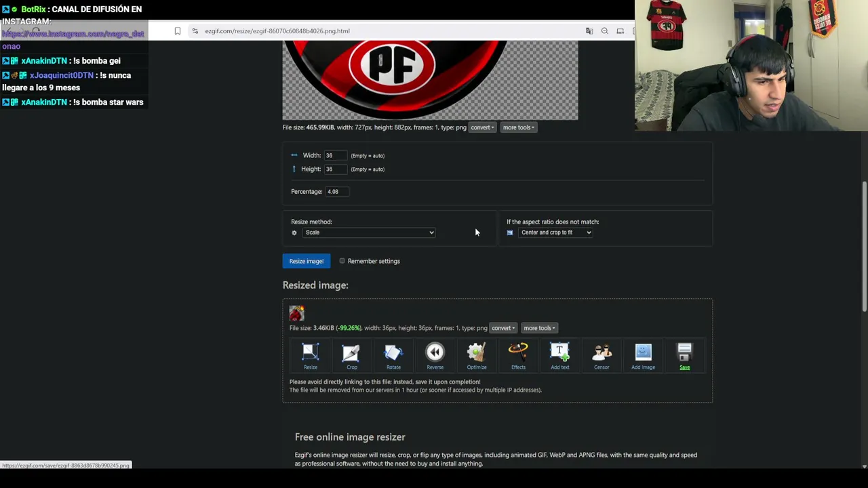Expand the convert menu under the original image
Viewport: 868px width, 488px height.
tap(482, 127)
